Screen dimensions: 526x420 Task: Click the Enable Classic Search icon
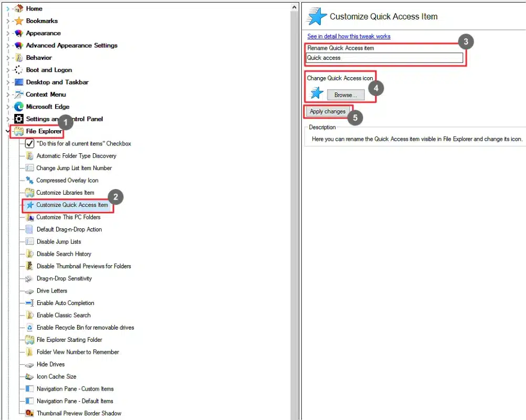click(29, 315)
